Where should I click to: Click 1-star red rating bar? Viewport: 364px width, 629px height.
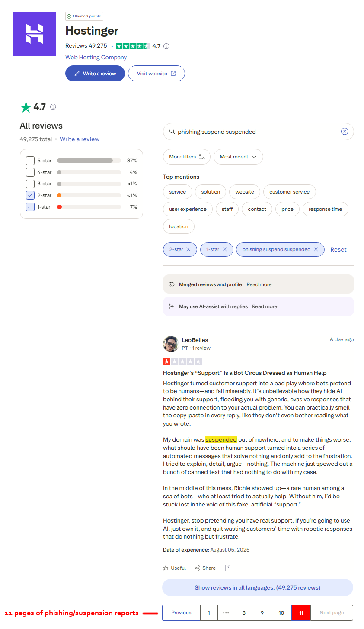89,207
